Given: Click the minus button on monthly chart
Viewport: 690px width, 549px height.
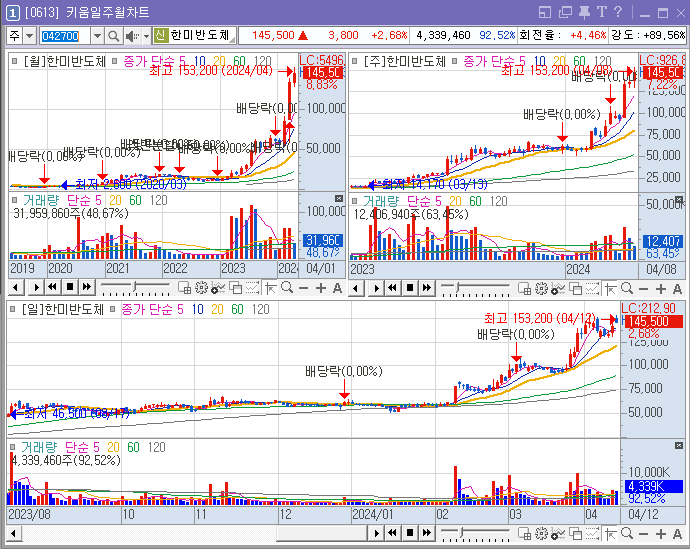Looking at the screenshot, I should (304, 289).
